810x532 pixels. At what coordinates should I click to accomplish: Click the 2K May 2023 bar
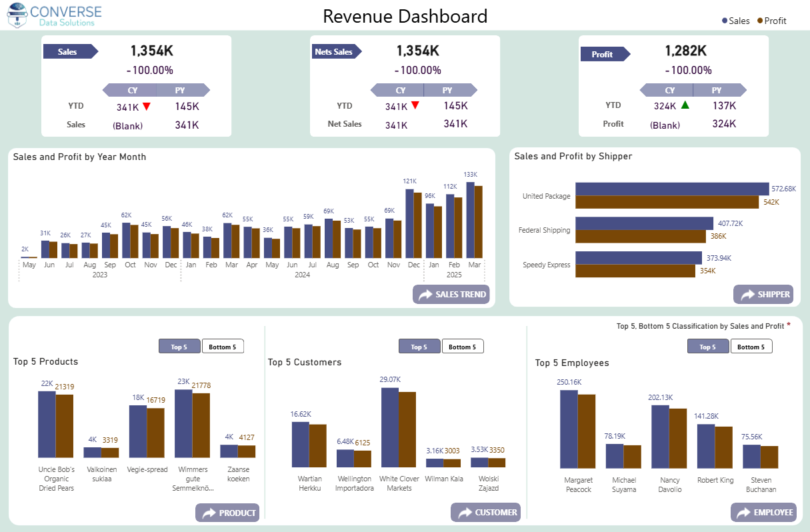tap(25, 257)
